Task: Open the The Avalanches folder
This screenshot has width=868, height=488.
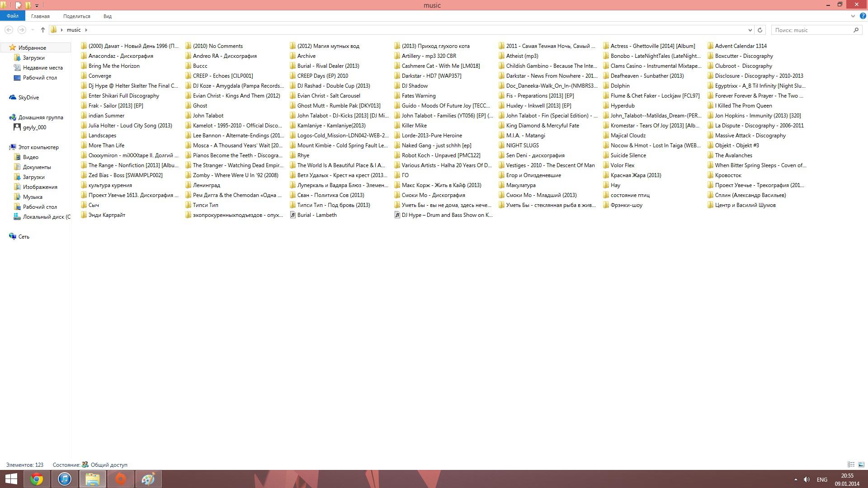Action: (730, 155)
